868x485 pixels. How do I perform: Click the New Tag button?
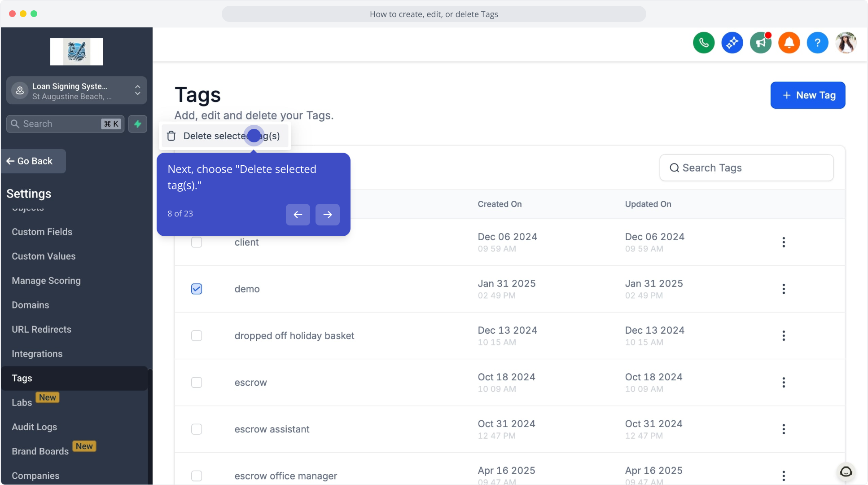click(x=808, y=95)
